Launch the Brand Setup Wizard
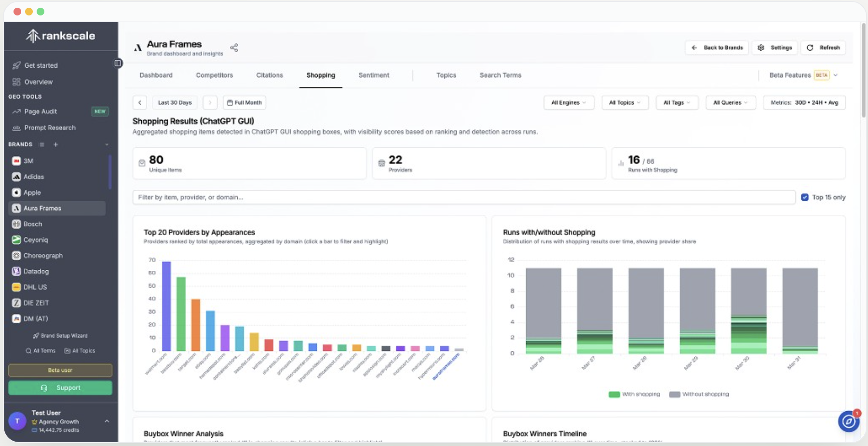 (x=60, y=336)
